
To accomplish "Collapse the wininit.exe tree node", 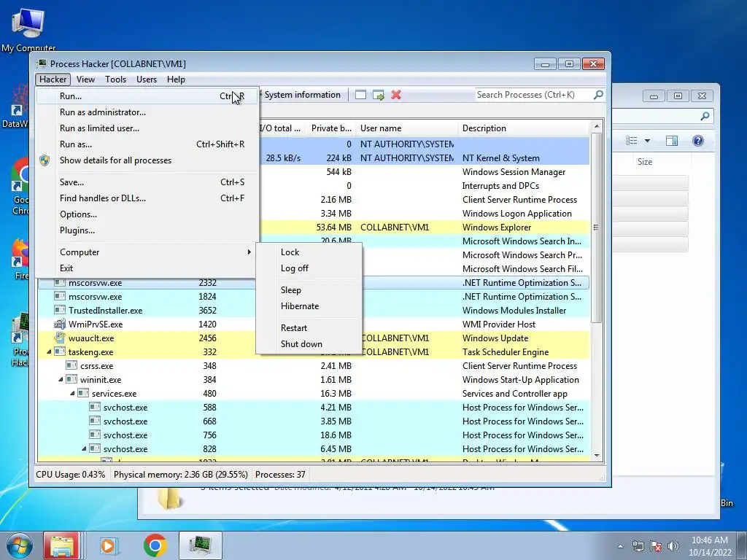I will click(61, 379).
